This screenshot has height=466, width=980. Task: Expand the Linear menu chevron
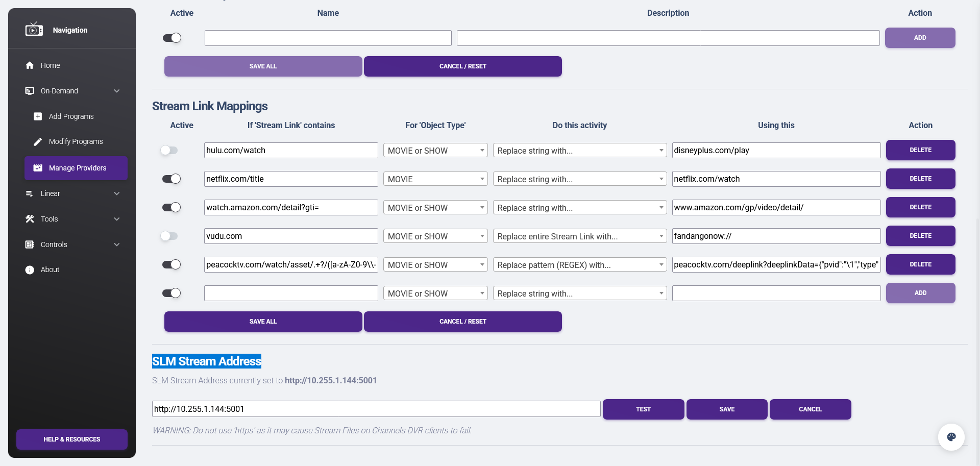(117, 193)
